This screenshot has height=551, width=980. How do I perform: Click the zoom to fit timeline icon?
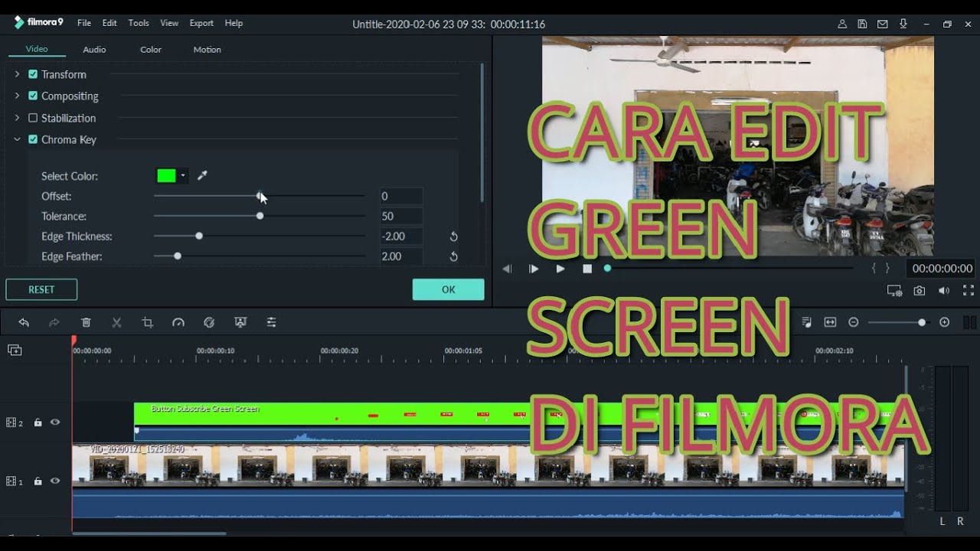pos(830,322)
